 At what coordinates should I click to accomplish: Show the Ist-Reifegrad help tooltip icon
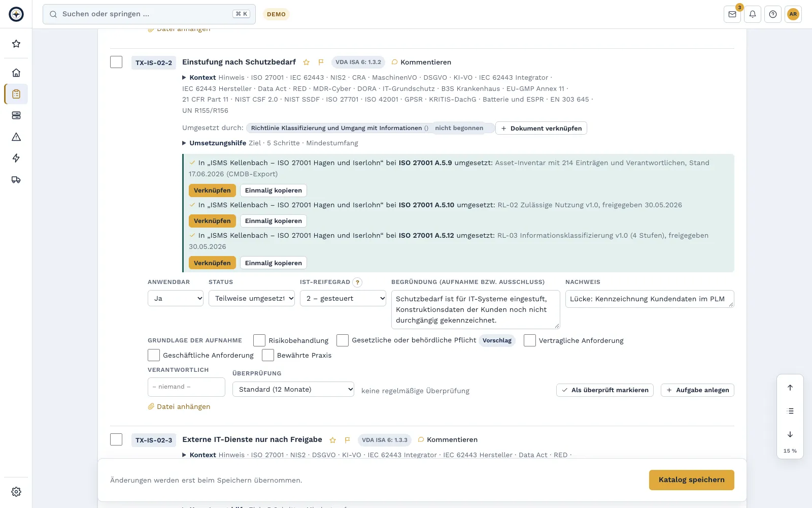[x=357, y=282]
